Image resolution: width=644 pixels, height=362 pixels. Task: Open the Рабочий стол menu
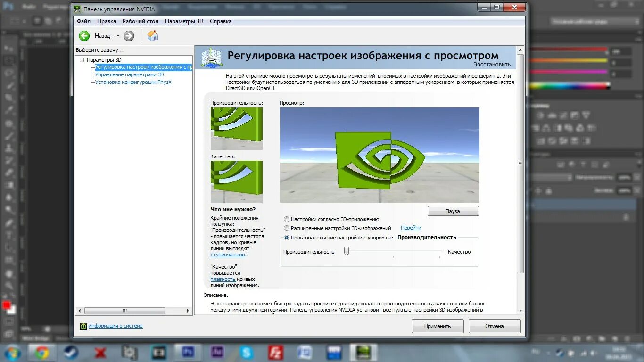tap(140, 21)
